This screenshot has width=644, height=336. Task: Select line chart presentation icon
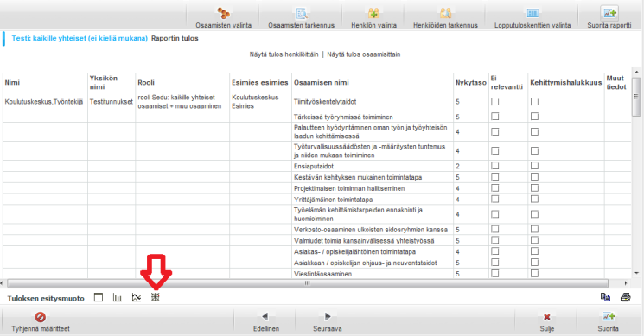pyautogui.click(x=137, y=297)
